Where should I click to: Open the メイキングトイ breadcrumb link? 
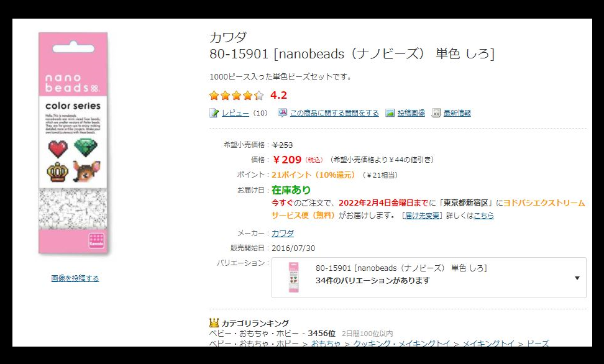pos(488,344)
